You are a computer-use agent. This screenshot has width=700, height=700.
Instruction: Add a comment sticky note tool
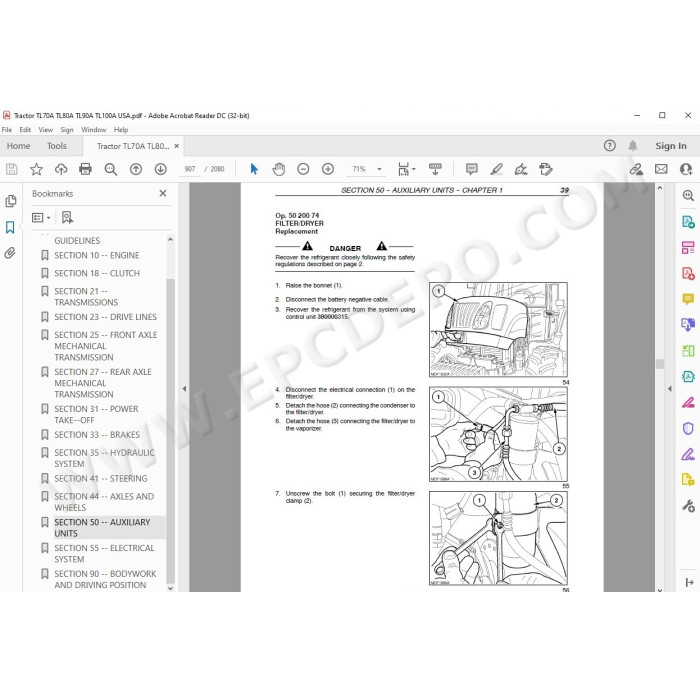coord(471,169)
